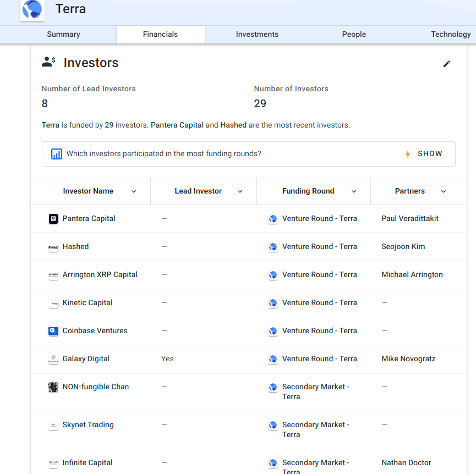Click partner Paul Veradittakit

tap(410, 219)
